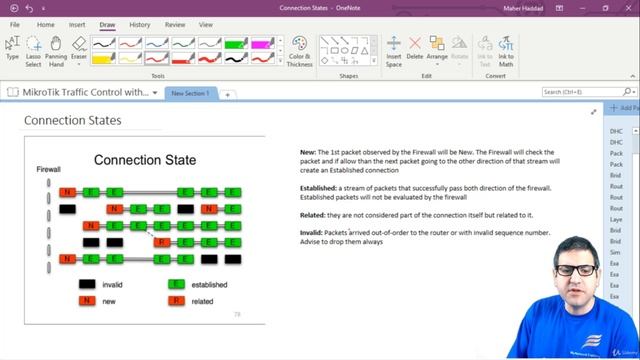
Task: Choose the rectangle shape
Action: click(x=335, y=51)
